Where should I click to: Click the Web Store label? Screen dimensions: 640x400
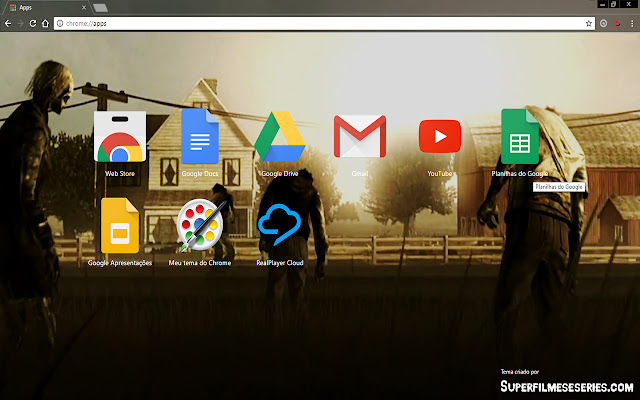click(x=120, y=173)
